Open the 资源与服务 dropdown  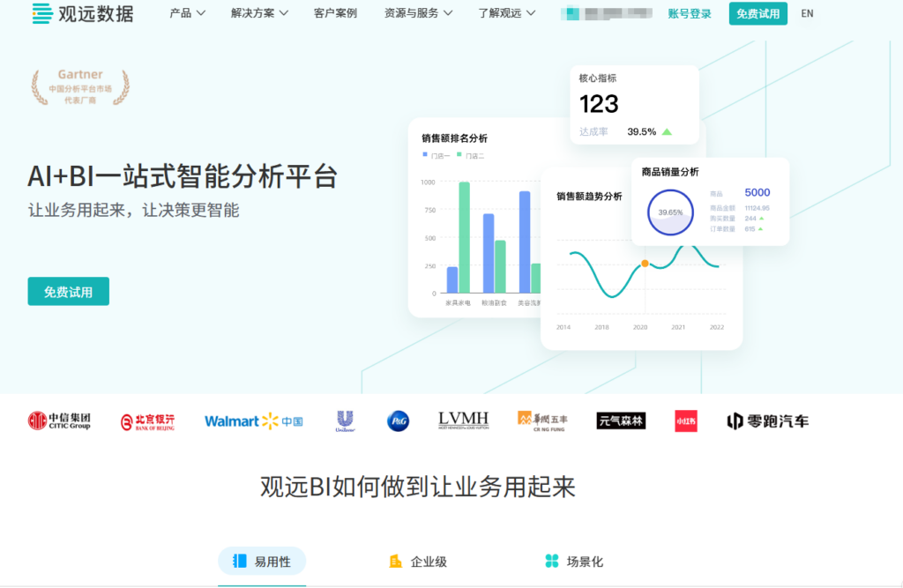point(418,13)
